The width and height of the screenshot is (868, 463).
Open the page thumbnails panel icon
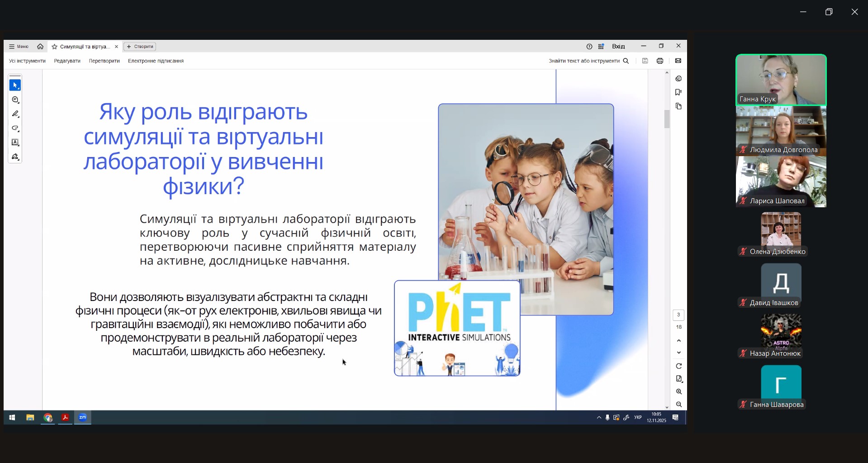678,106
